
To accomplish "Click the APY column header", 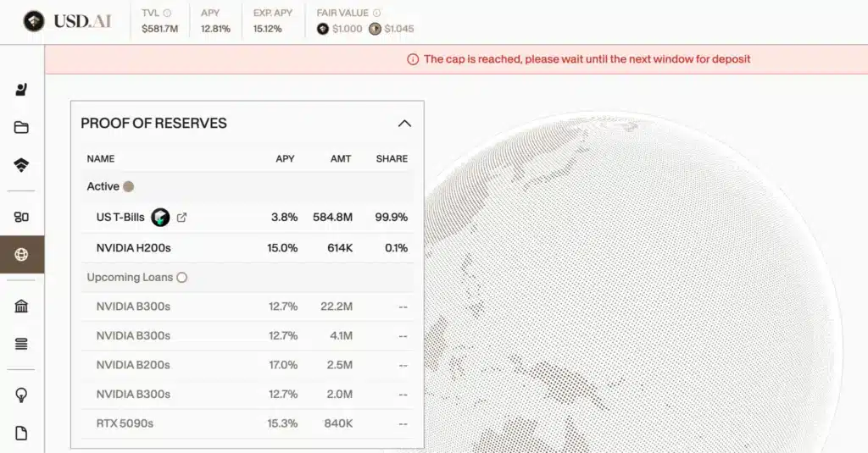I will (x=285, y=158).
